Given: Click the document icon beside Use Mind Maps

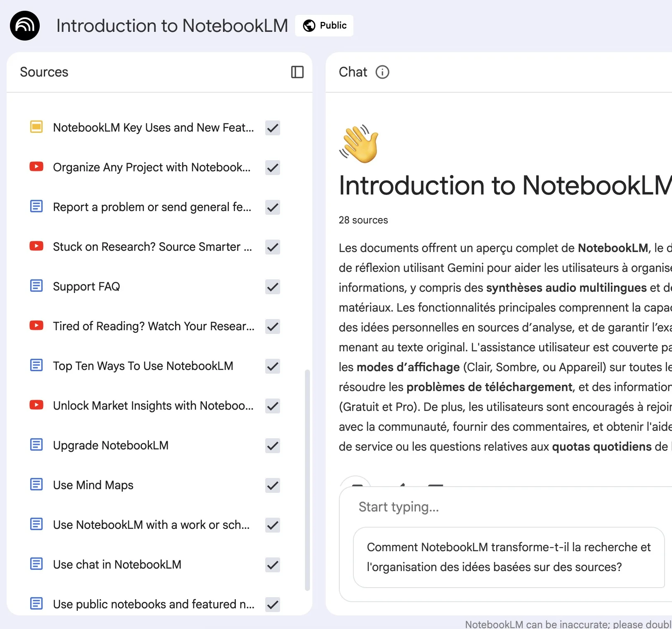Looking at the screenshot, I should [36, 485].
